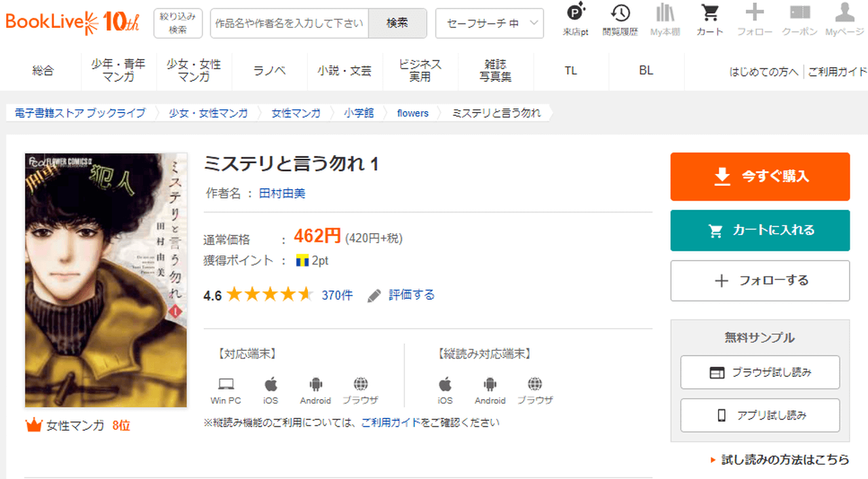Open the My本棚 bookshelf icon

point(665,14)
